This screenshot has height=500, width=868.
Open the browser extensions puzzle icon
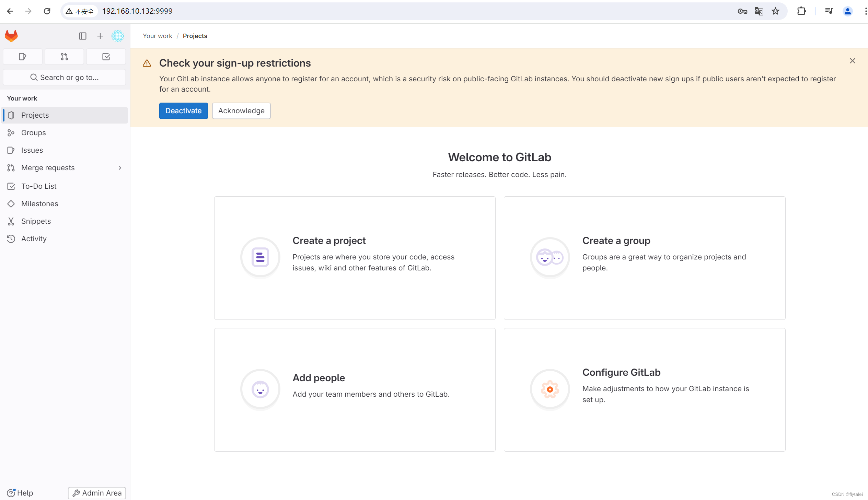click(x=801, y=11)
